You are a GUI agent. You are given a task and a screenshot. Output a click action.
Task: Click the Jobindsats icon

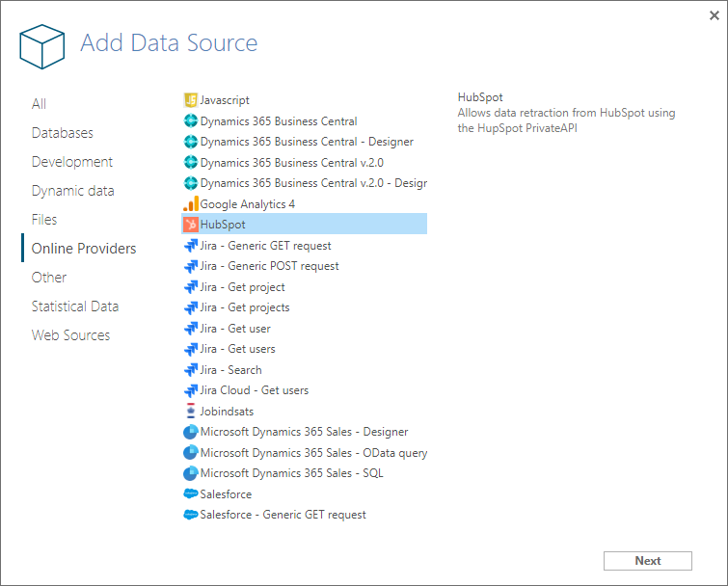190,412
